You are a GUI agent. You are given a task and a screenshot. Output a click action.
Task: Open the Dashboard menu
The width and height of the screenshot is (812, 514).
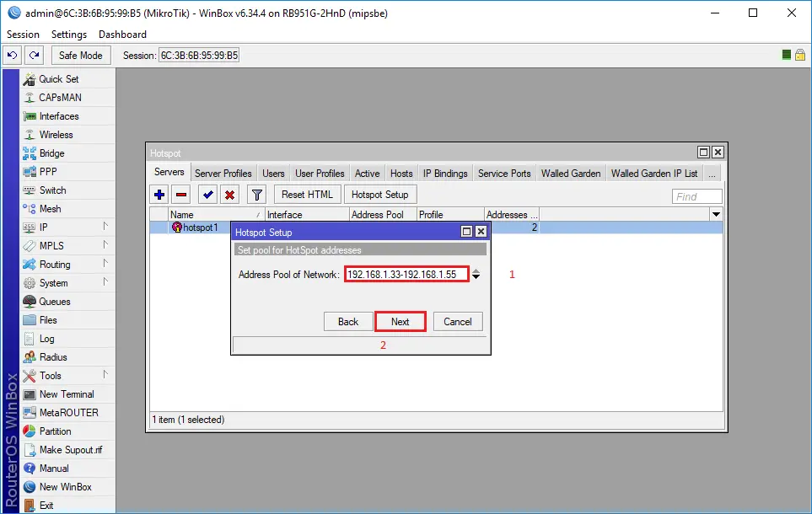pyautogui.click(x=123, y=35)
